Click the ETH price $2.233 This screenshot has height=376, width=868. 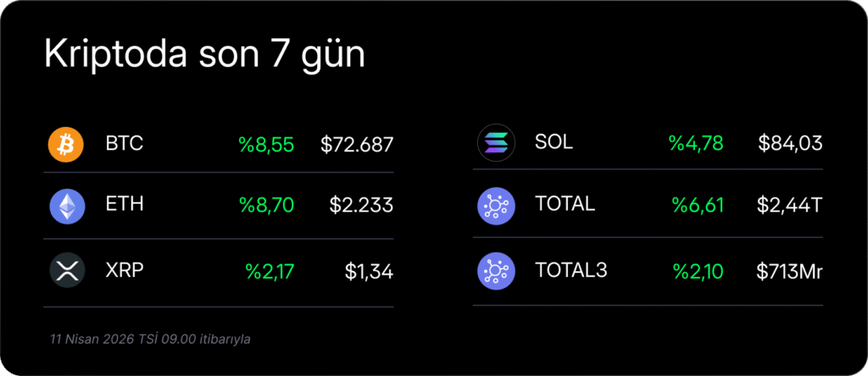[361, 204]
